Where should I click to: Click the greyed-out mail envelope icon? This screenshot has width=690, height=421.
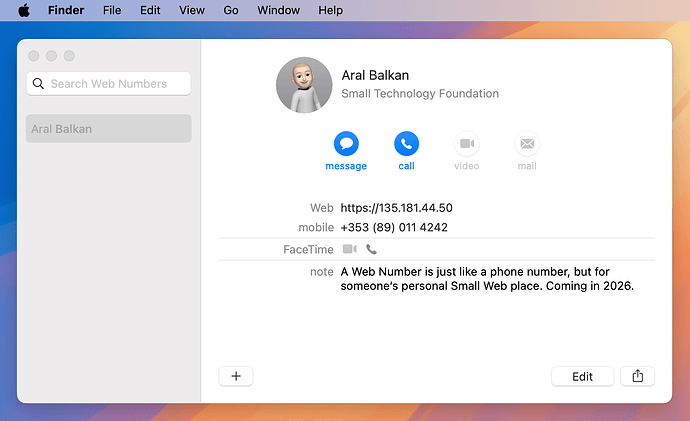[x=527, y=143]
